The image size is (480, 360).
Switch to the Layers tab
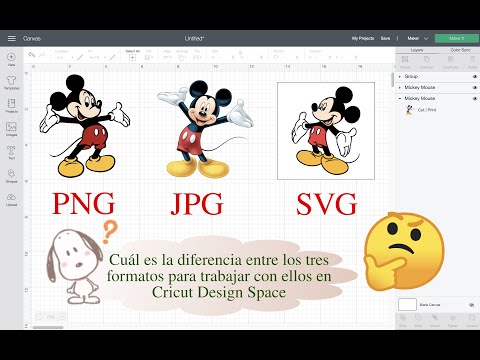(417, 50)
